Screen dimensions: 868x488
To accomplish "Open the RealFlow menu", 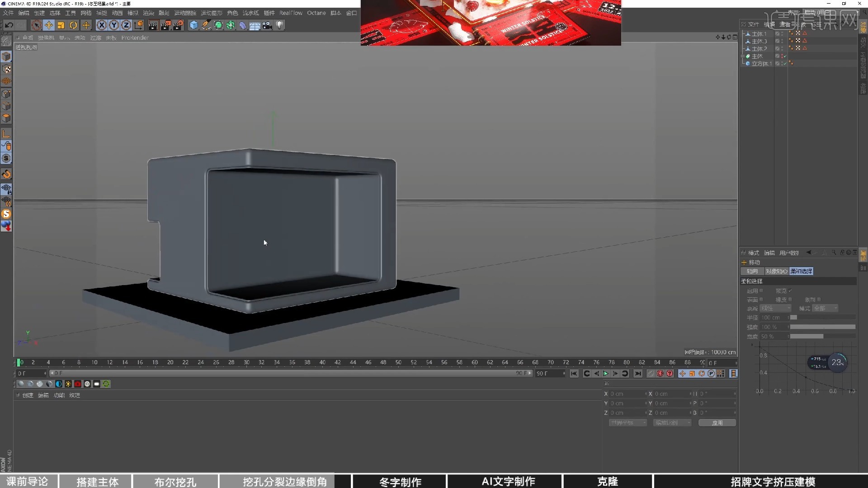I will click(291, 13).
